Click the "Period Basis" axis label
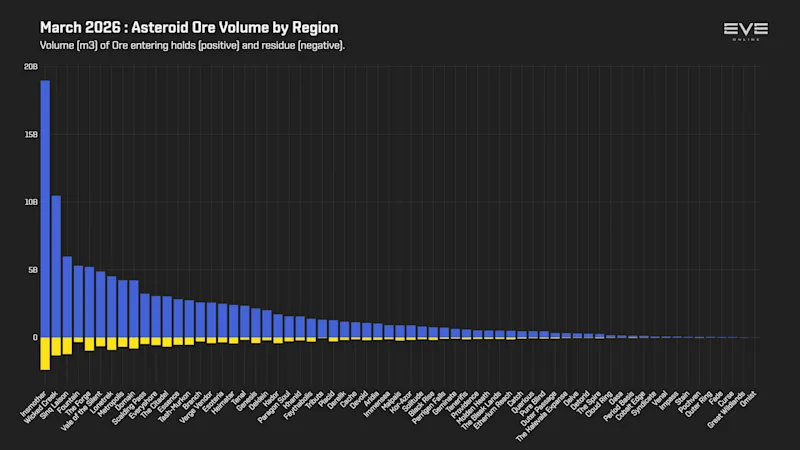This screenshot has width=800, height=450. pyautogui.click(x=619, y=406)
